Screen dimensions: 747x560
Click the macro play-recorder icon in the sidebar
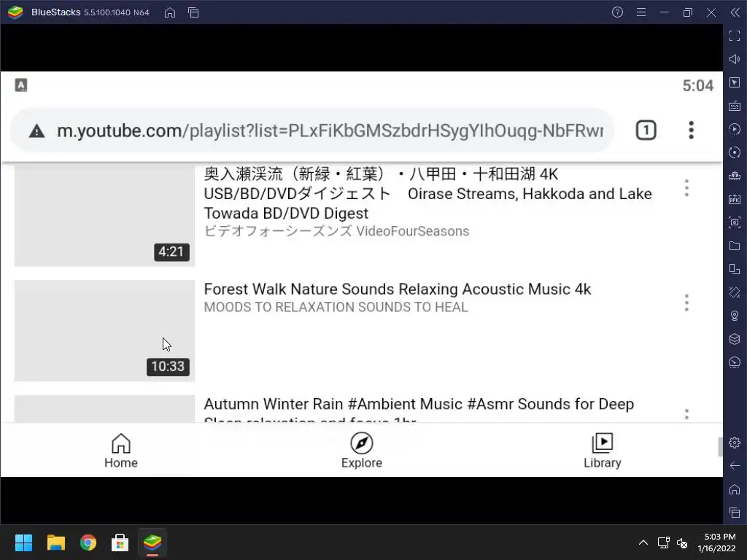(x=735, y=129)
